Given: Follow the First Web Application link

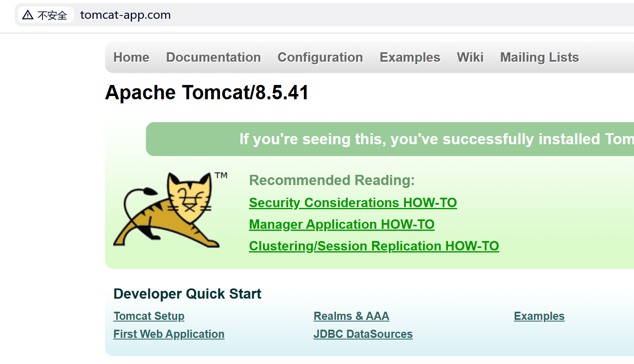Looking at the screenshot, I should 169,334.
